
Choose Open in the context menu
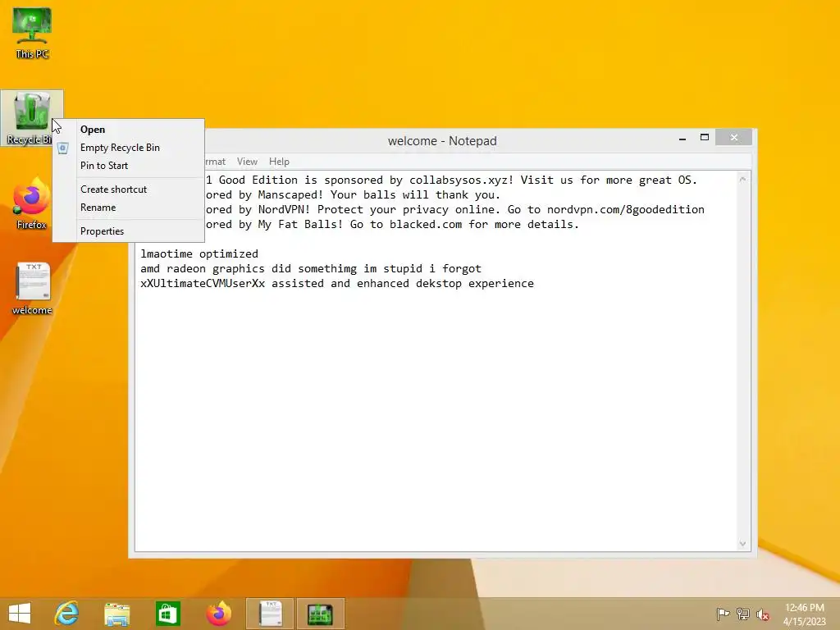[x=128, y=130]
